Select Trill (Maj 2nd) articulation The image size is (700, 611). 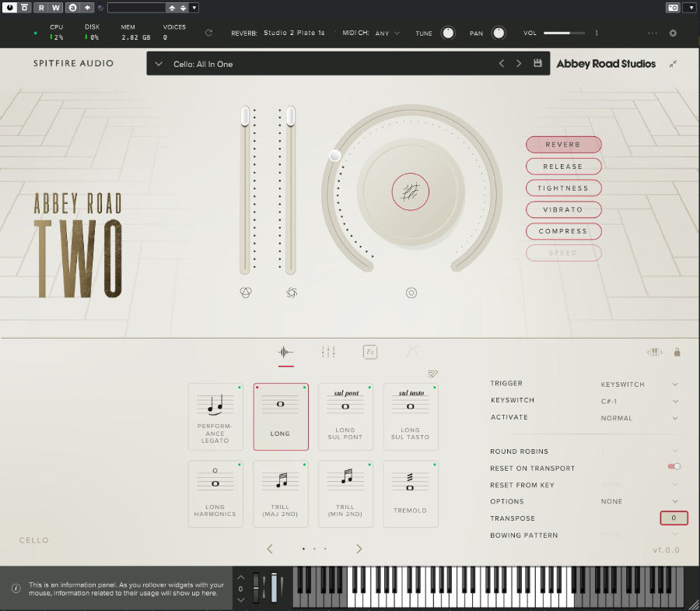[281, 494]
